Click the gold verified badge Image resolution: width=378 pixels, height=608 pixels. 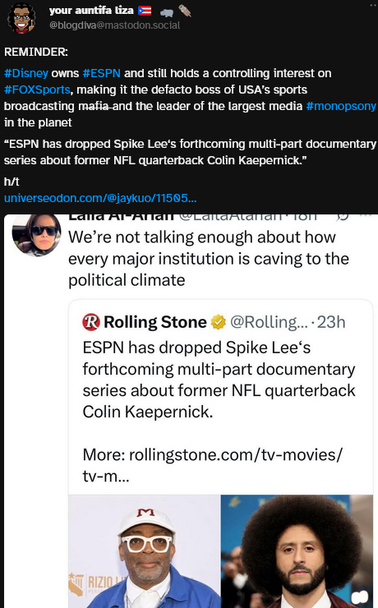pyautogui.click(x=218, y=322)
